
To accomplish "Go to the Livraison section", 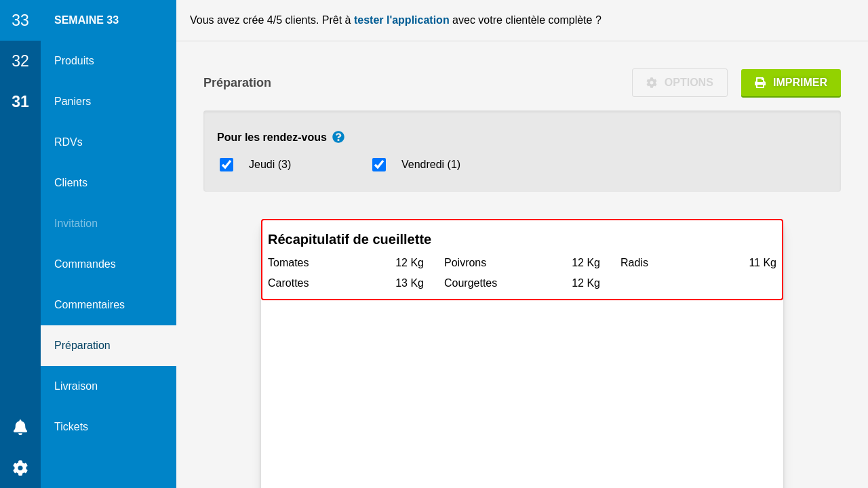I will [x=76, y=386].
